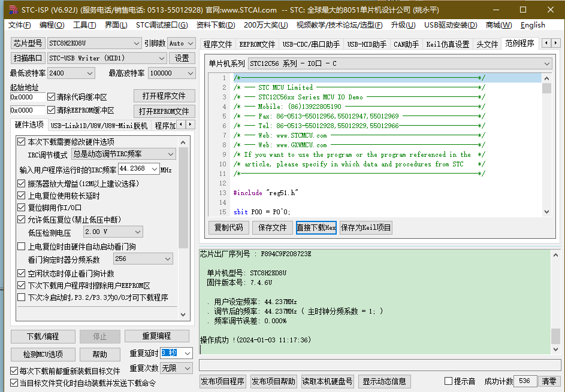This screenshot has width=565, height=392.
Task: Click hardware options vertical scrollbar thumb
Action: (x=183, y=198)
